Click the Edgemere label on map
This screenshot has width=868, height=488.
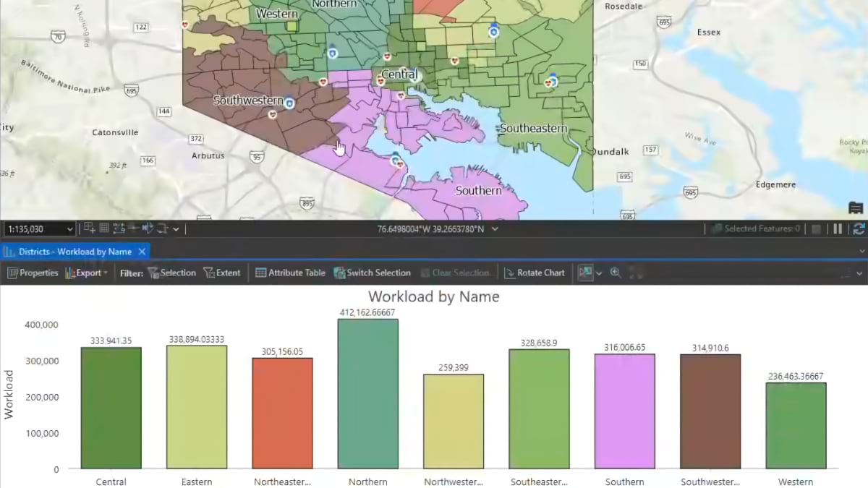click(775, 185)
